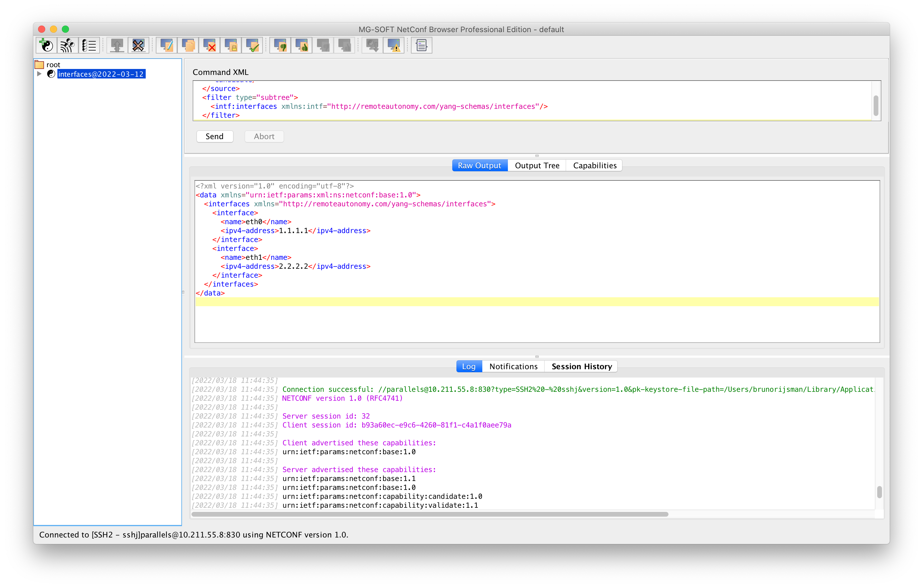The image size is (923, 588).
Task: Click the notifications monitor warning icon
Action: click(x=394, y=45)
